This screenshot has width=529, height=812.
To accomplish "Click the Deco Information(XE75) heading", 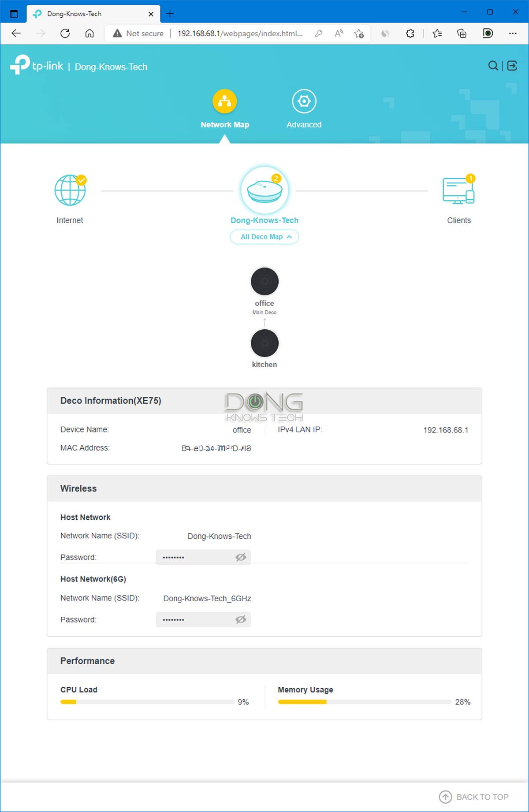I will pyautogui.click(x=111, y=401).
